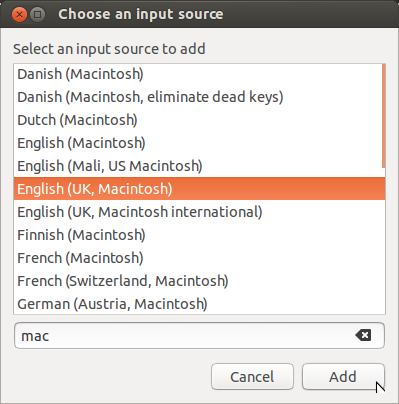Select English (Macintosh)
Screen dimensions: 399x404
[199, 143]
